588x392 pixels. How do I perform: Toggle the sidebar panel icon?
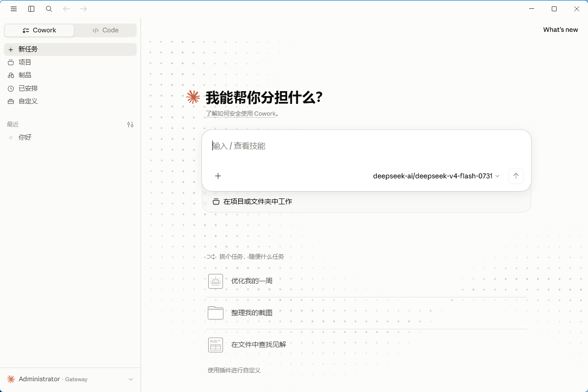pyautogui.click(x=31, y=9)
